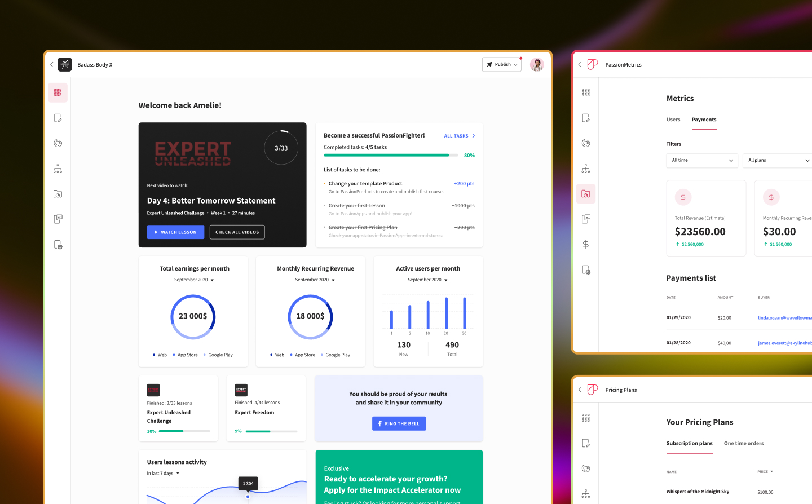This screenshot has height=504, width=812.
Task: Switch to the Users tab in Metrics
Action: tap(673, 120)
